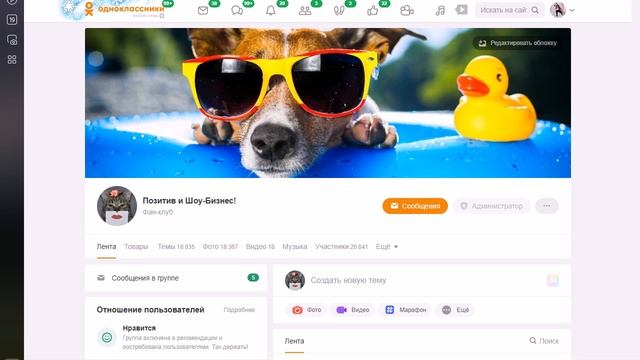Select the 'Товары' tab
This screenshot has width=640, height=360.
pyautogui.click(x=136, y=247)
